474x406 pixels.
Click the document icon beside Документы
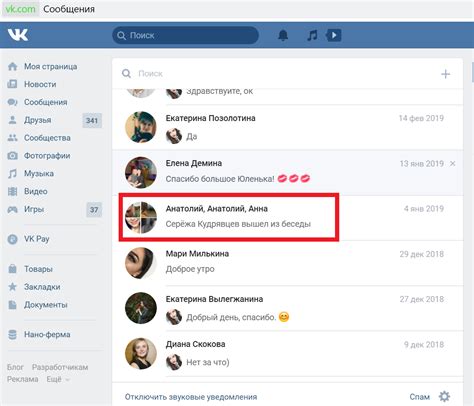(12, 305)
